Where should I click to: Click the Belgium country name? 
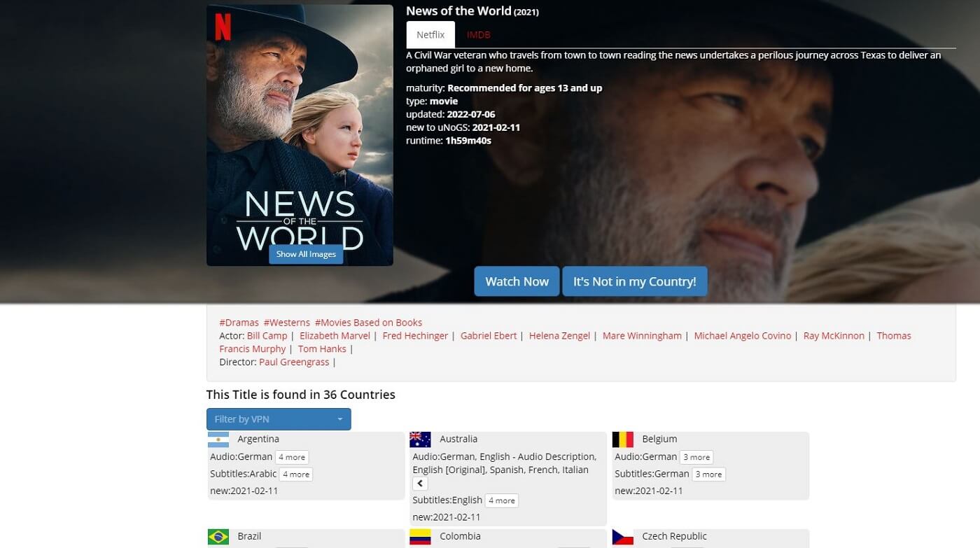(x=659, y=440)
